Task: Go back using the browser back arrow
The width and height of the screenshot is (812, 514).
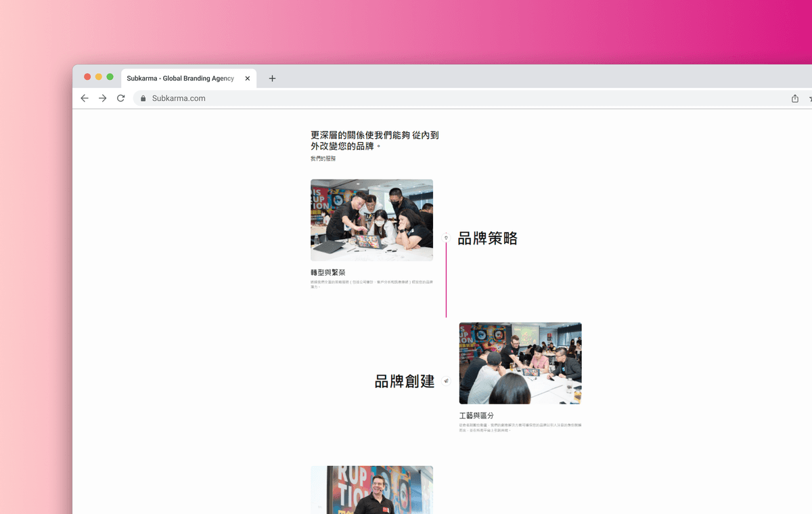Action: (x=85, y=98)
